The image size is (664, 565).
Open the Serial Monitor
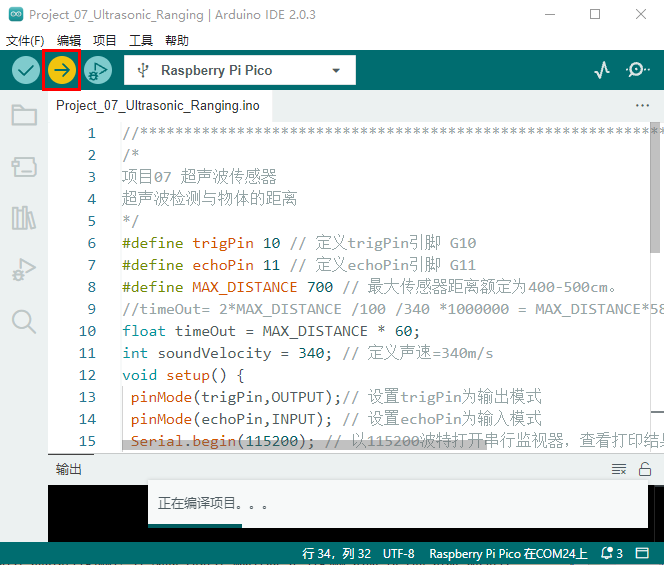637,70
